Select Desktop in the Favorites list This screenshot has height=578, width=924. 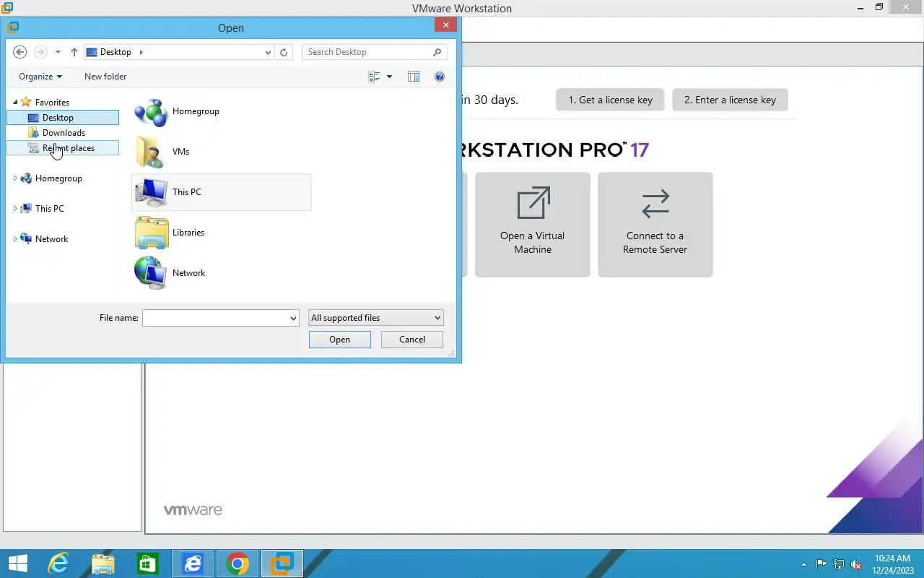coord(62,118)
